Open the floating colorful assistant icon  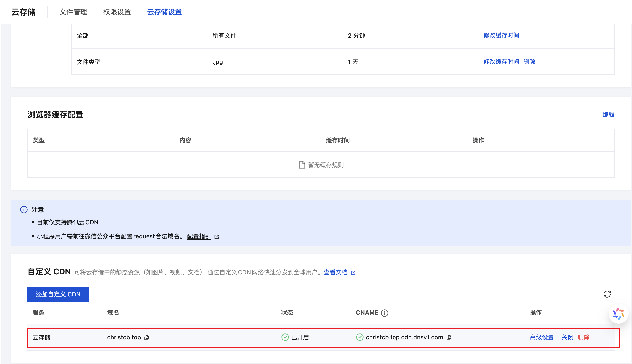[618, 314]
